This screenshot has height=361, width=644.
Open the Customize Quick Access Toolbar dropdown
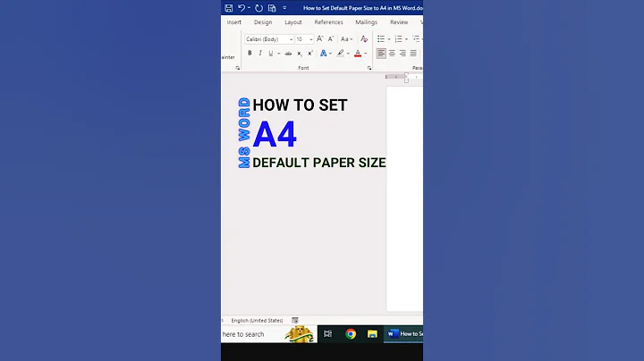[284, 8]
